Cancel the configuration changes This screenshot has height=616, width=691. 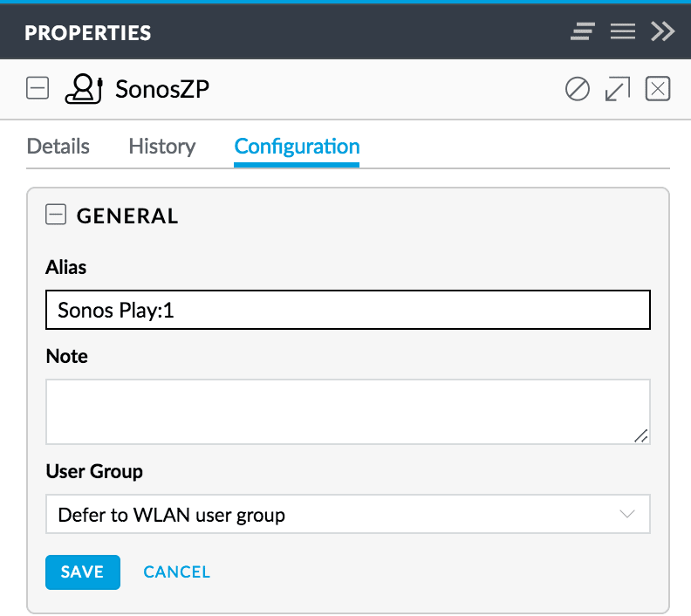177,572
